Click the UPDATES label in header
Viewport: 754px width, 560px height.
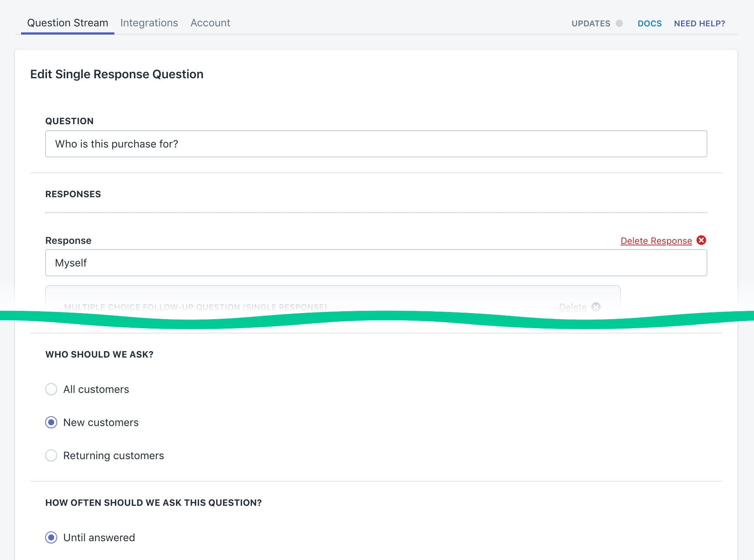point(591,23)
